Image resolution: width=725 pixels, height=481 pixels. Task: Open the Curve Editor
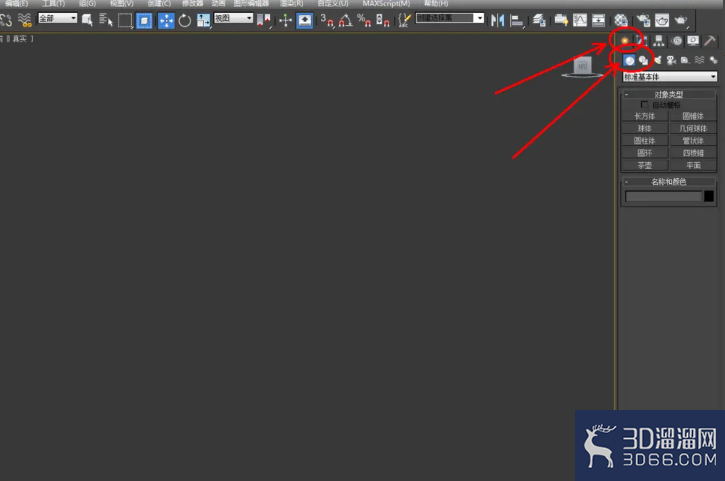pyautogui.click(x=580, y=20)
